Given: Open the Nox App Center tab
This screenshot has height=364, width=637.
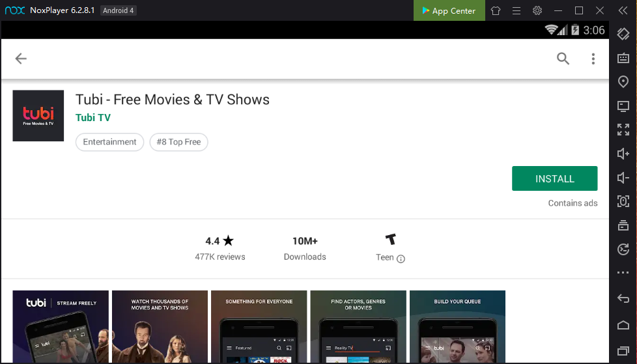Looking at the screenshot, I should pos(449,10).
